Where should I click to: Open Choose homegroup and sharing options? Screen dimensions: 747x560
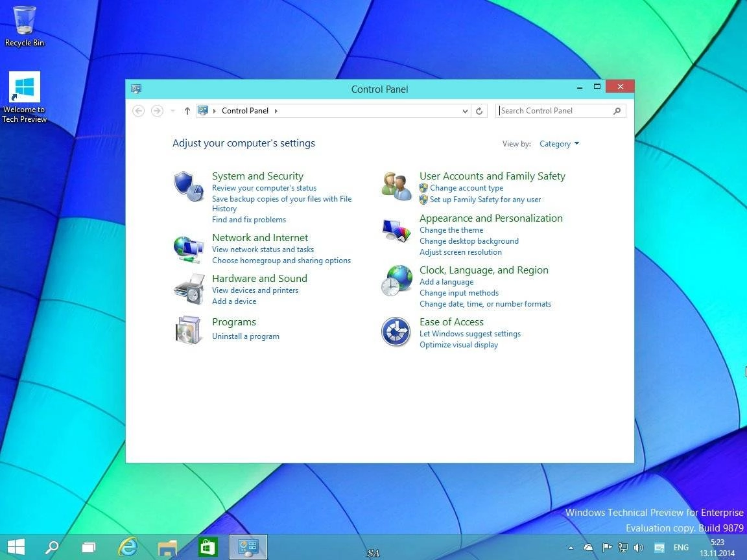click(x=281, y=261)
